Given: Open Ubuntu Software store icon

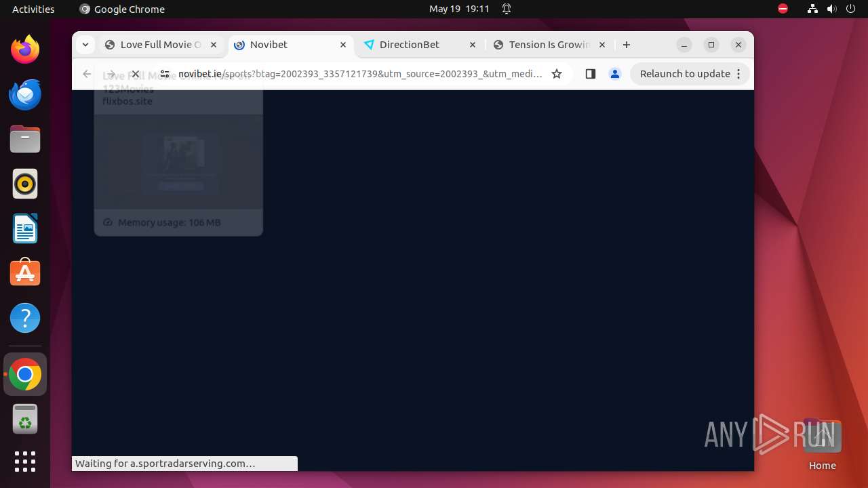Looking at the screenshot, I should 25,273.
